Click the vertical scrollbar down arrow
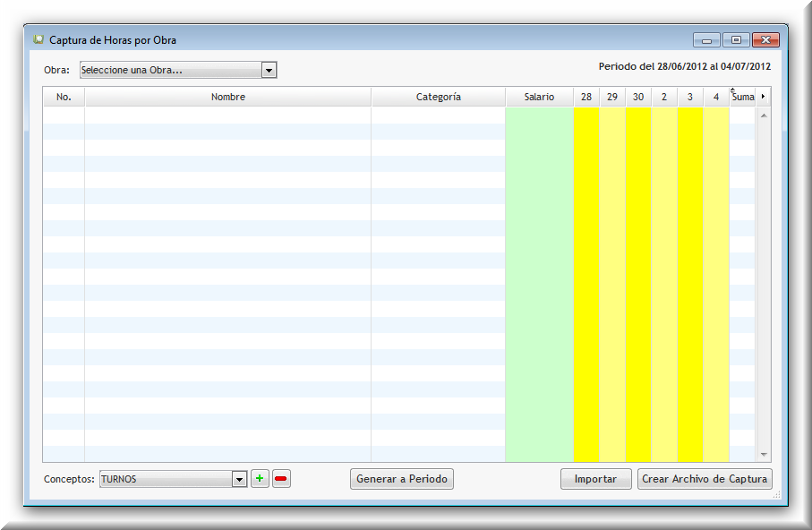This screenshot has height=530, width=812. click(764, 455)
